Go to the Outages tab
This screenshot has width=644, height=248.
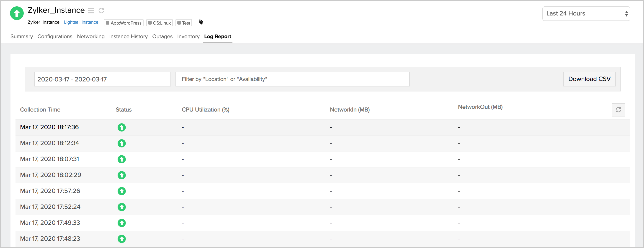(162, 36)
